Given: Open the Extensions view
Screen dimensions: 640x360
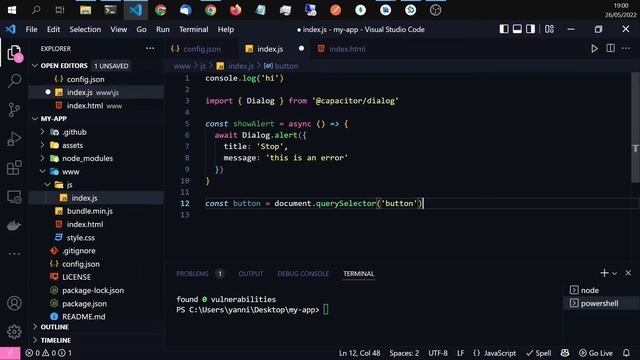Looking at the screenshot, I should pos(14,167).
